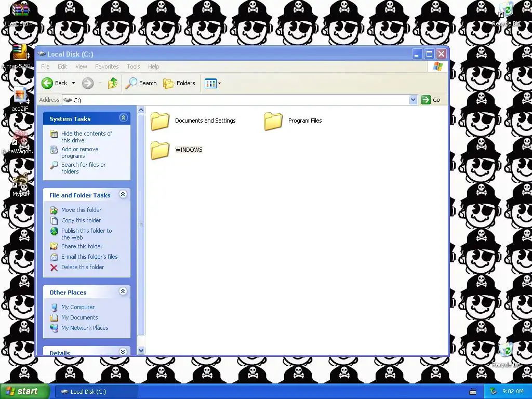
Task: Click the task pane scrollbar thumb
Action: [x=141, y=225]
